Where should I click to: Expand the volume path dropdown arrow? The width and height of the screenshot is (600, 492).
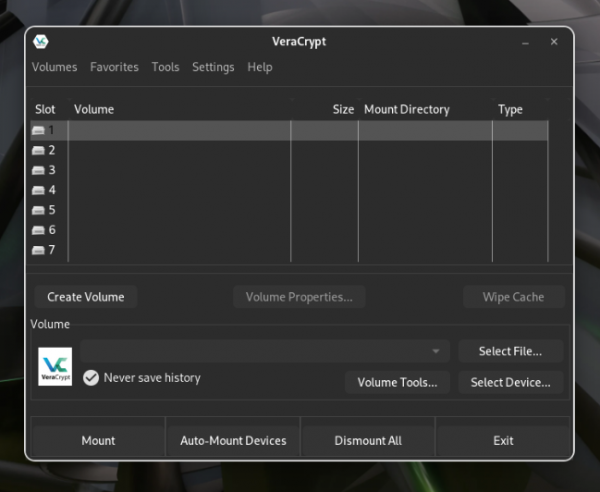[x=436, y=351]
